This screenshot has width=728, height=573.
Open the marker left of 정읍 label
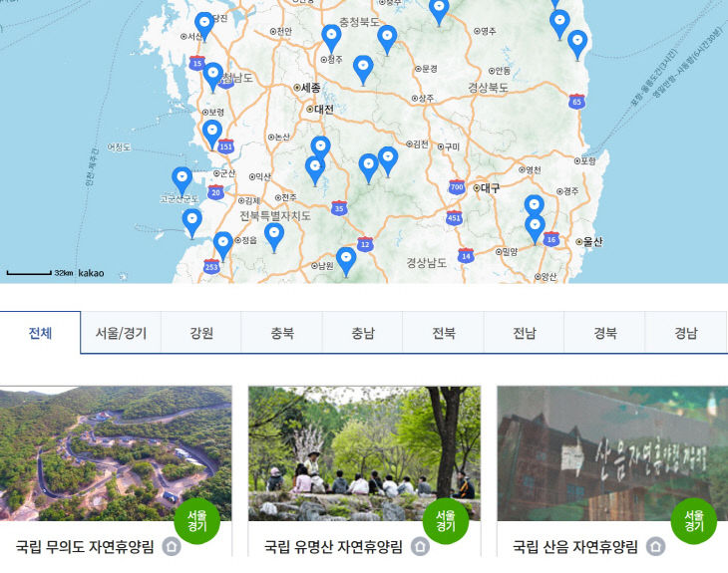[x=222, y=245]
